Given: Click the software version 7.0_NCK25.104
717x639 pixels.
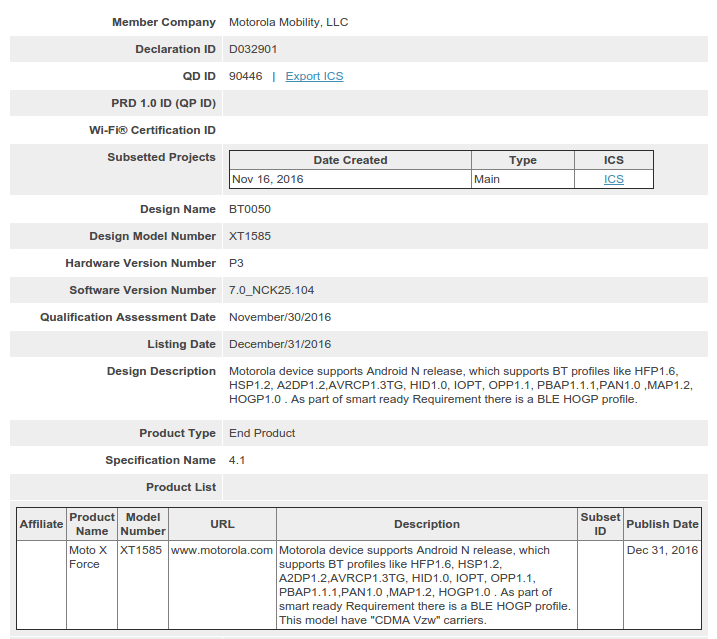Looking at the screenshot, I should point(272,290).
